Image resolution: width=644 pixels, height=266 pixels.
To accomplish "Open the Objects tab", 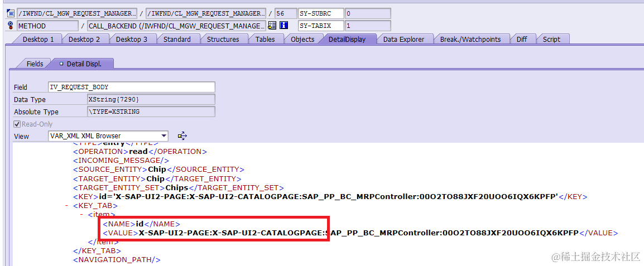I will [302, 40].
